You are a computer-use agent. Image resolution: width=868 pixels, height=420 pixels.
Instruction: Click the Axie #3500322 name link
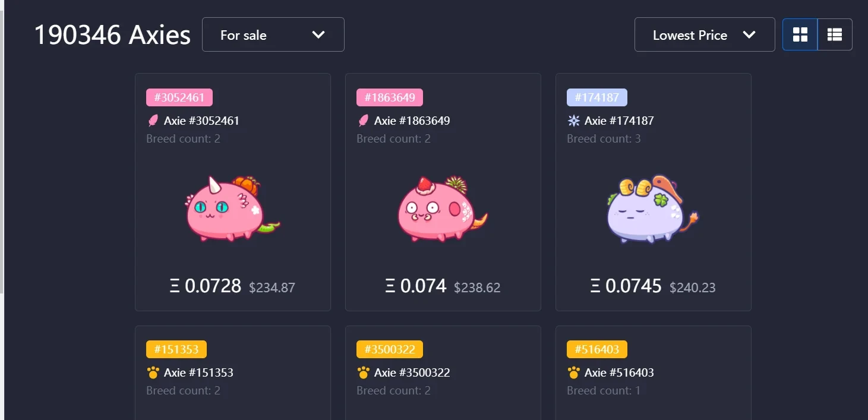[412, 373]
